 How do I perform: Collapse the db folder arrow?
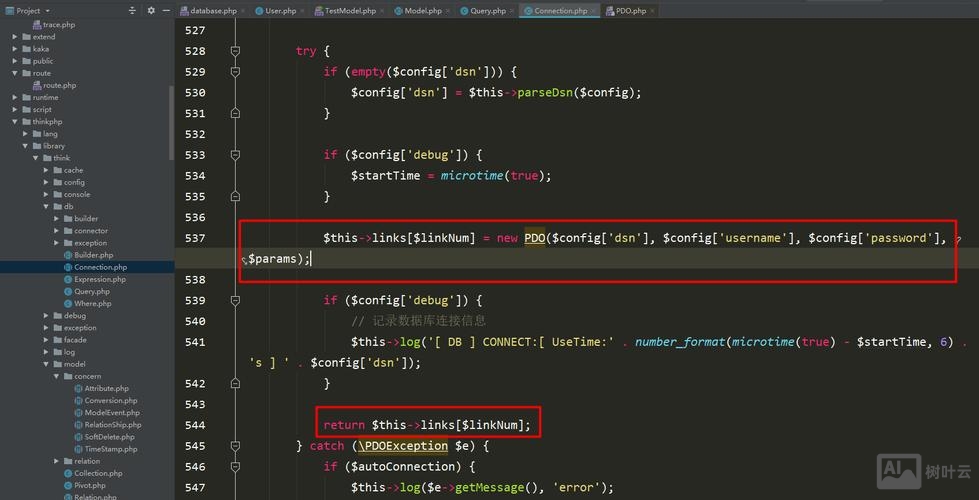pos(46,207)
